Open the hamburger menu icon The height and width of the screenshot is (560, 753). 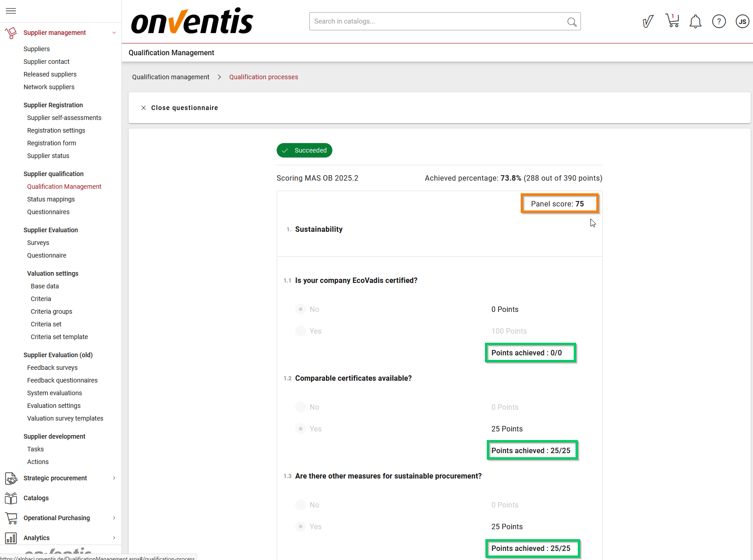(11, 11)
